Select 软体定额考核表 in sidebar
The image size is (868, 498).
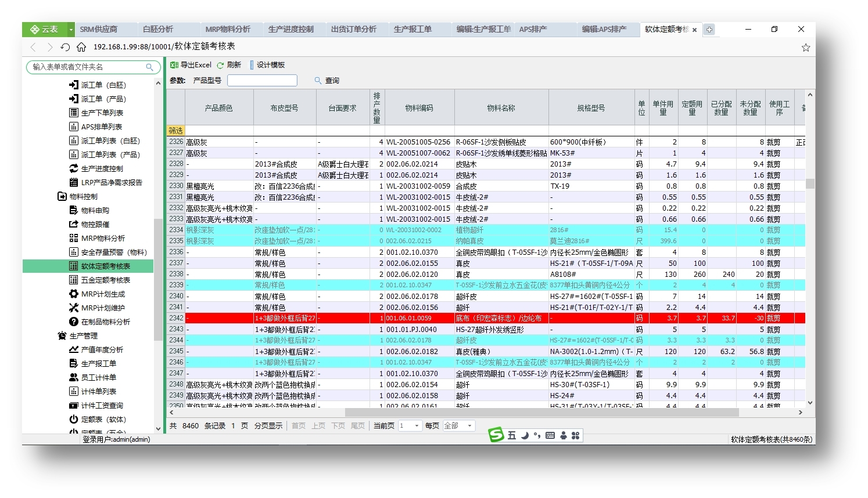click(88, 266)
